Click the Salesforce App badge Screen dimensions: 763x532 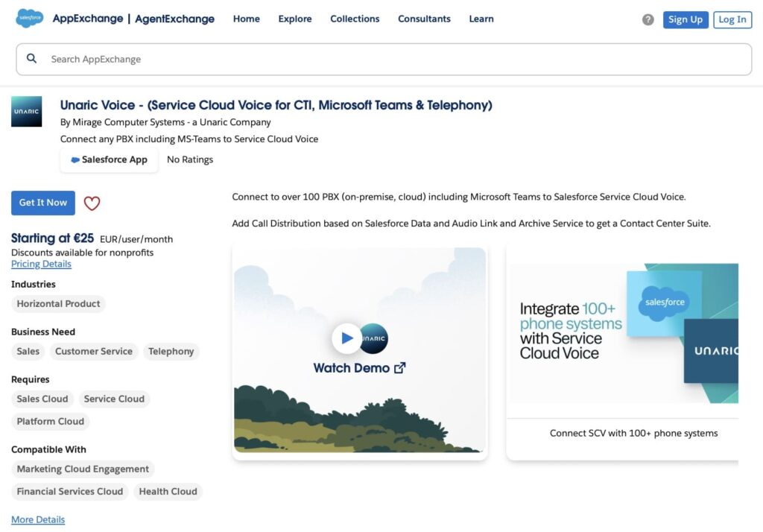(x=109, y=159)
